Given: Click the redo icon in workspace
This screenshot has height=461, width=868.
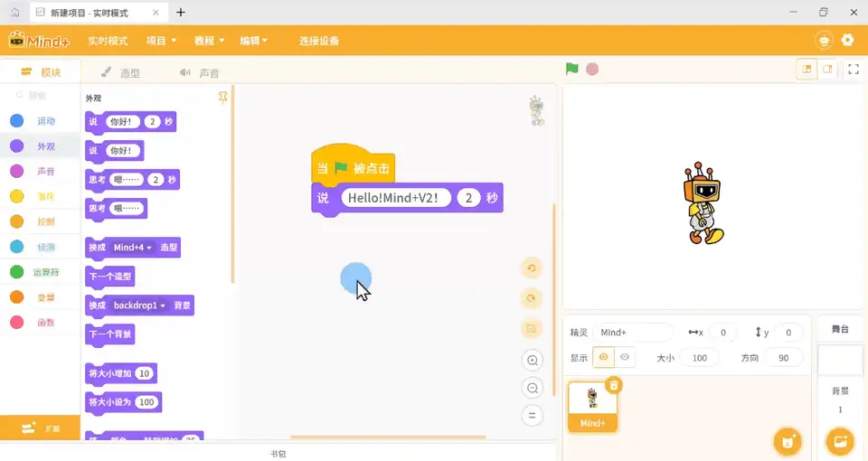Looking at the screenshot, I should coord(532,298).
